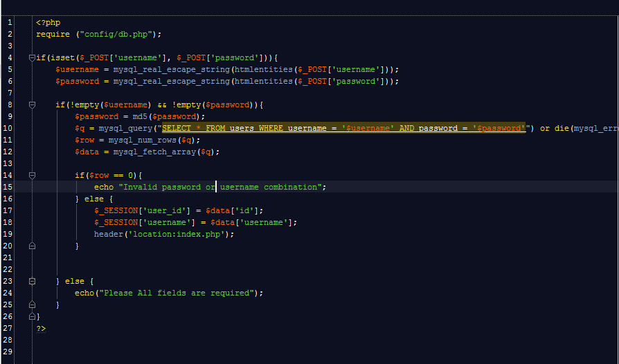Click line number 3 in the gutter

[x=10, y=46]
